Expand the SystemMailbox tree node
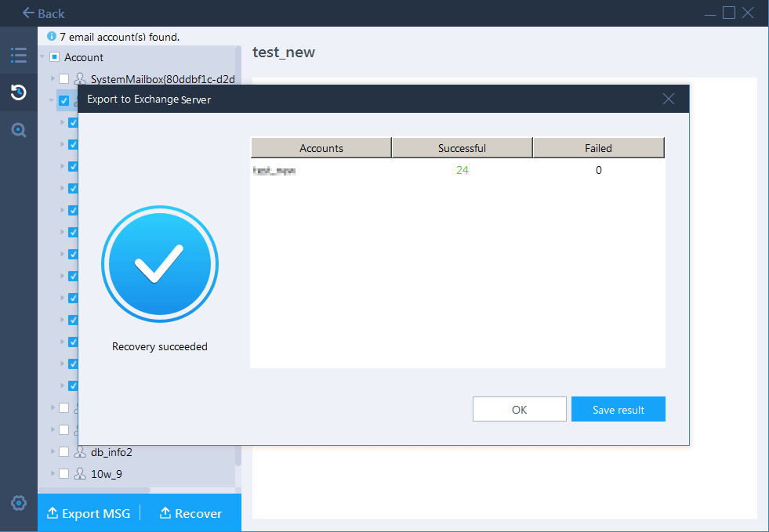 point(53,79)
